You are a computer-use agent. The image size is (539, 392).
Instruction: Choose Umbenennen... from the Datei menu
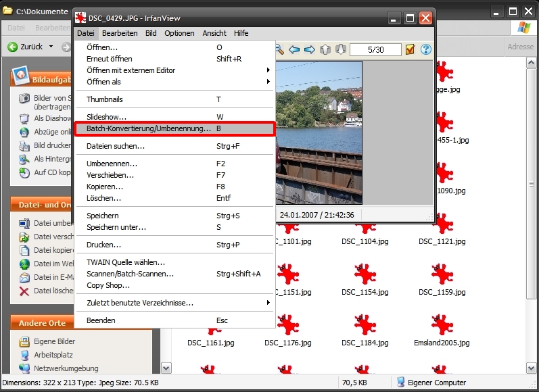point(175,164)
